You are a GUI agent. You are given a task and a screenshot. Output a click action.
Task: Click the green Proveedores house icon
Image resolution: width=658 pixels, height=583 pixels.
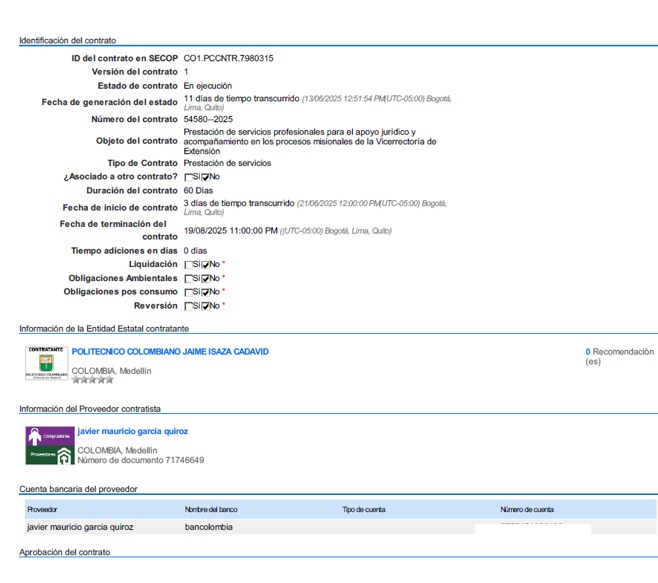pos(64,455)
